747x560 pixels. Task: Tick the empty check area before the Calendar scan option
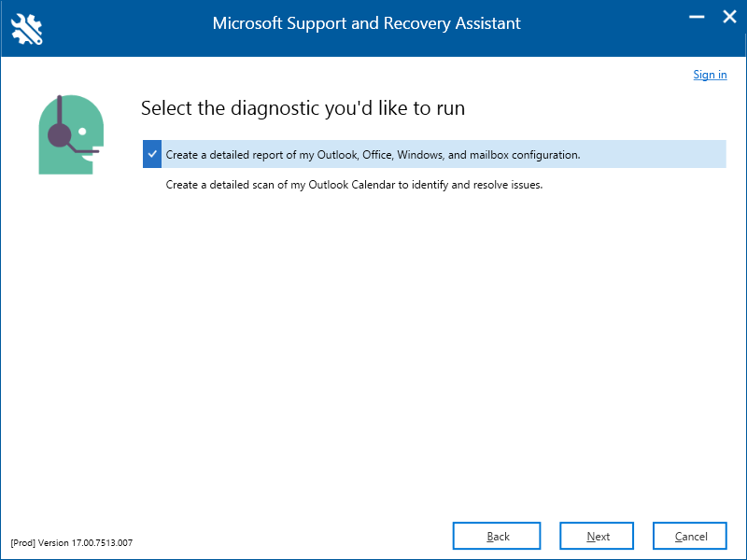pos(152,185)
